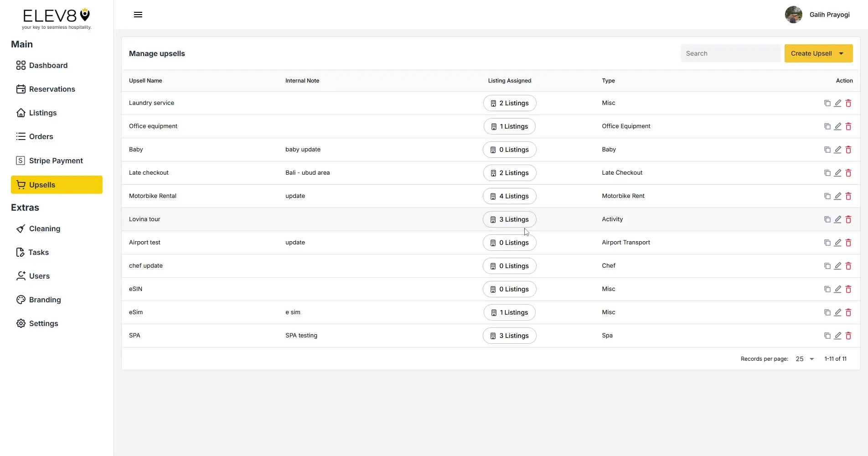868x456 pixels.
Task: Change records per page from 25
Action: (x=805, y=359)
